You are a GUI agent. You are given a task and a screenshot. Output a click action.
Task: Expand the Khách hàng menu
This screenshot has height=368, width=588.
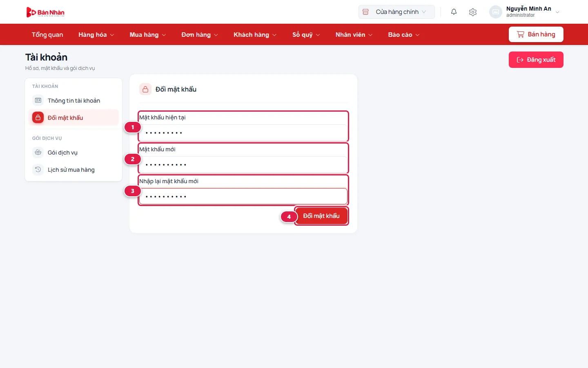pos(255,35)
